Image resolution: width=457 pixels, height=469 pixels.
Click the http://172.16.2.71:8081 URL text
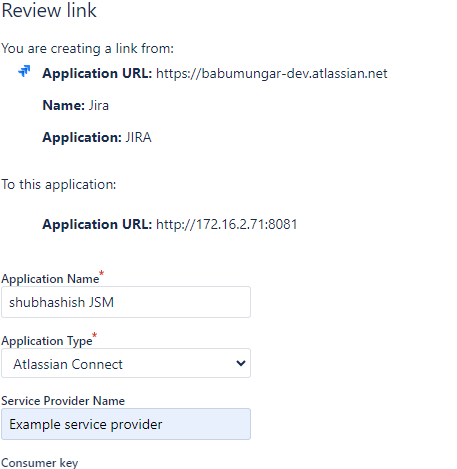click(x=227, y=224)
